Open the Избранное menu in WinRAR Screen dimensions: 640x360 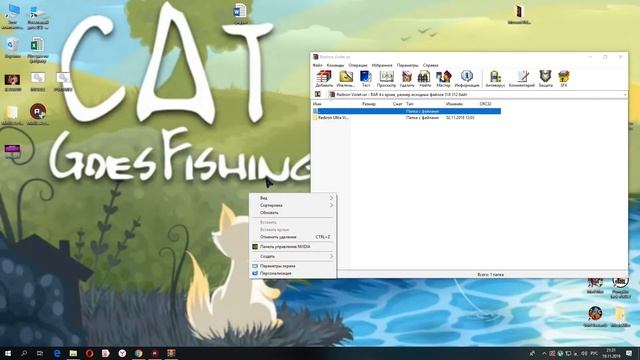[x=382, y=65]
